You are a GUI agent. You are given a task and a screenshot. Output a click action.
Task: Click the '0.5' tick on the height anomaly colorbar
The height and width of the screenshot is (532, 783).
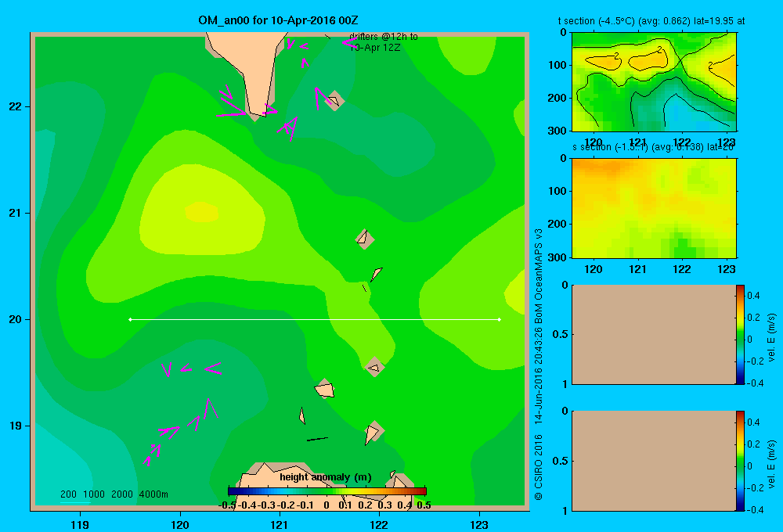(424, 505)
